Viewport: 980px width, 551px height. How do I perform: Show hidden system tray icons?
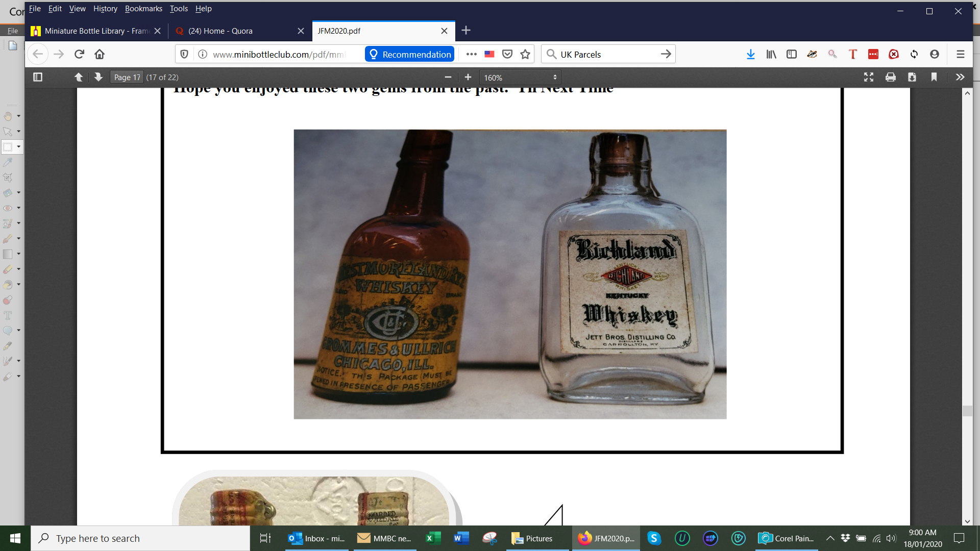(830, 538)
